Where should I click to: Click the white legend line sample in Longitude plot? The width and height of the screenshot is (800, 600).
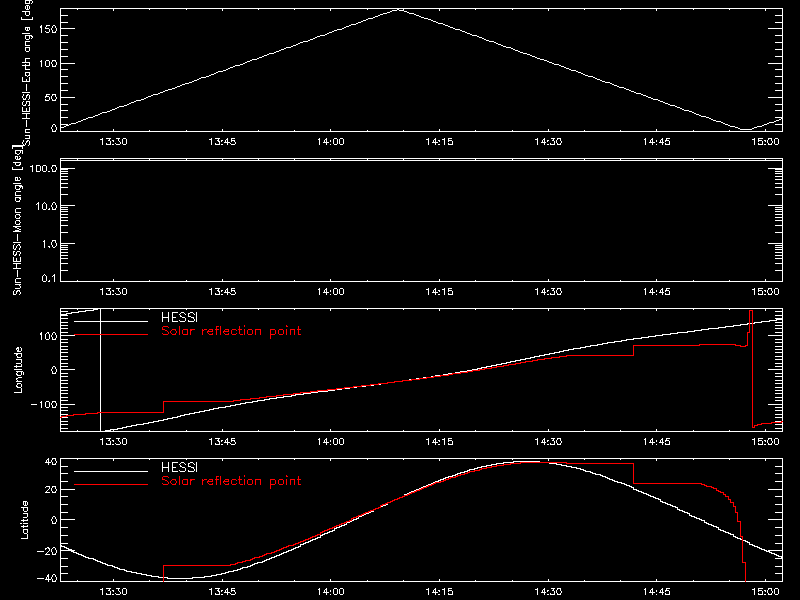click(111, 321)
